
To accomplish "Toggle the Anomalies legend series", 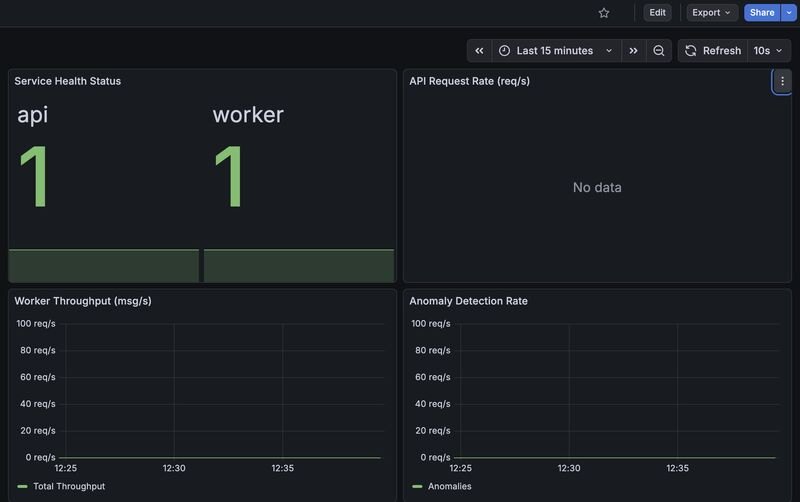I will [449, 486].
